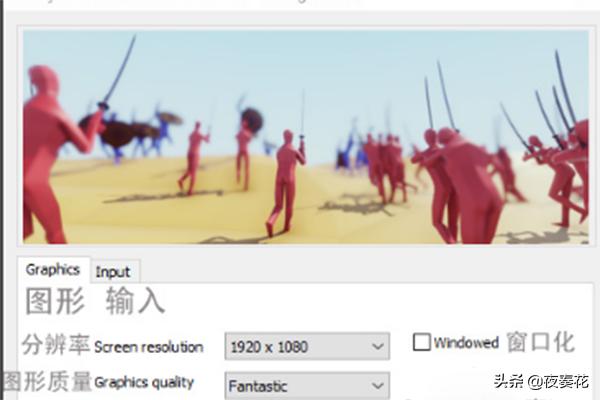Click the Graphics quality dropdown chevron
The image size is (600, 400).
point(377,386)
